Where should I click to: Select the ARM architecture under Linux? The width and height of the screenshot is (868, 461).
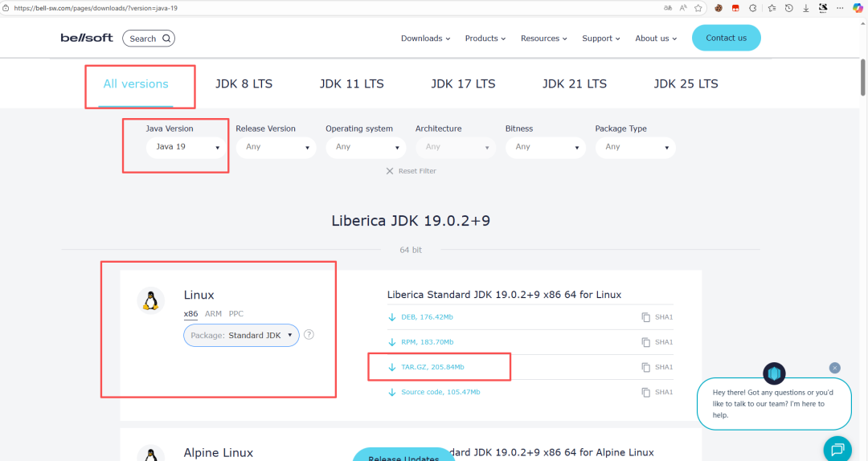(213, 314)
